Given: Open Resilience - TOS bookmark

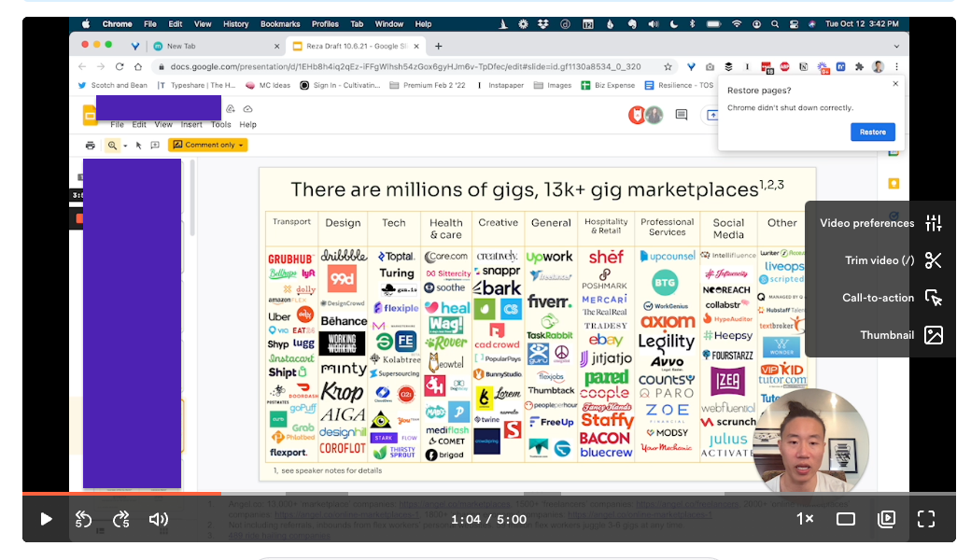Looking at the screenshot, I should click(x=680, y=85).
